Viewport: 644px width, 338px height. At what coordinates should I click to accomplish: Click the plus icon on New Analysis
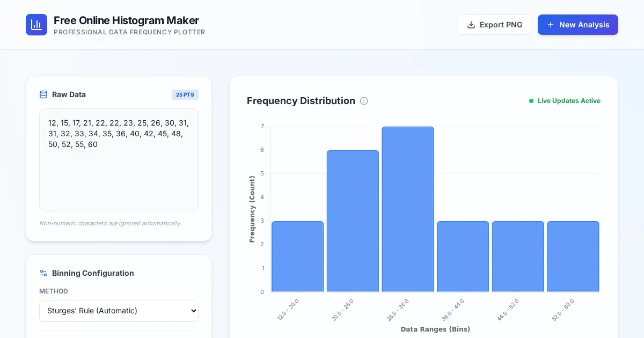coord(550,25)
